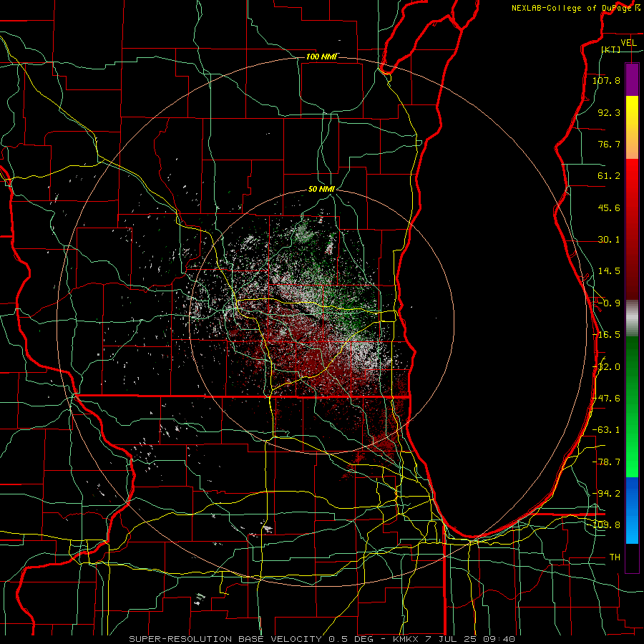Select the green segment of velocity color bar

point(632,406)
